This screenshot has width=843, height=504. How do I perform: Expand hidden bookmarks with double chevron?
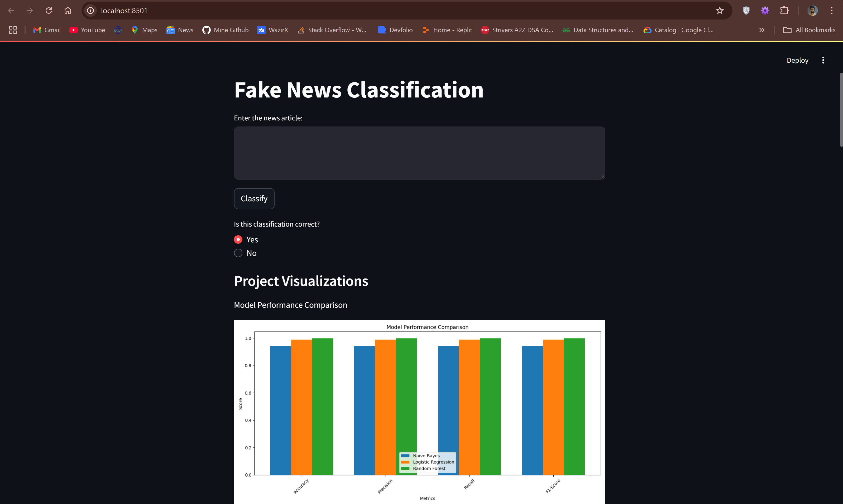[x=762, y=30]
